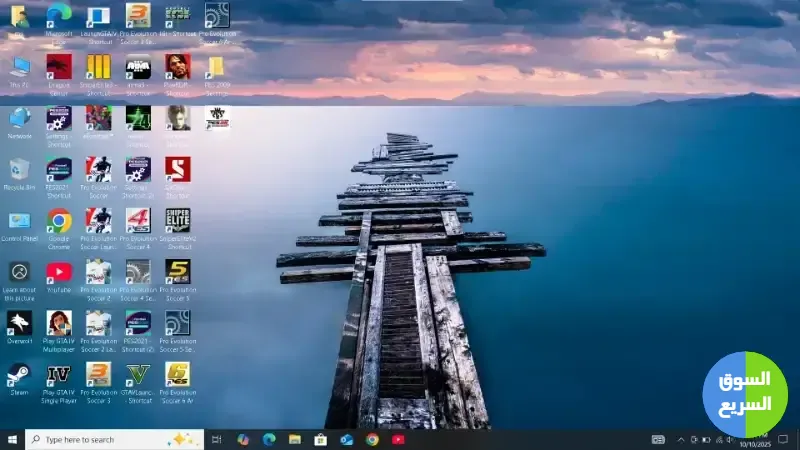Open the touch keyboard icon in the taskbar

pyautogui.click(x=658, y=439)
